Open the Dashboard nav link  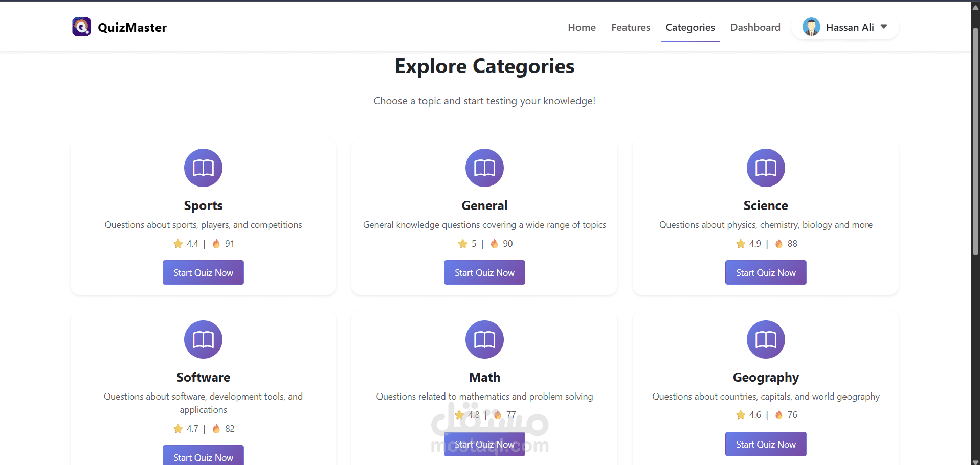tap(755, 27)
